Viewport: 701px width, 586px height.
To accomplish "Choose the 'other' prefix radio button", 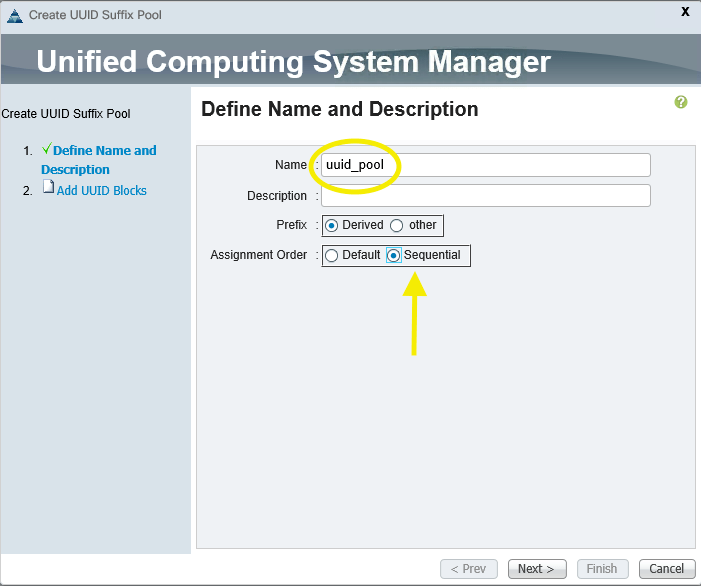I will (397, 225).
